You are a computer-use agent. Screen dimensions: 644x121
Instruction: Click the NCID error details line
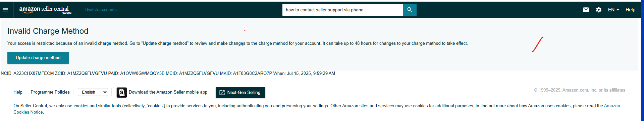[168, 73]
